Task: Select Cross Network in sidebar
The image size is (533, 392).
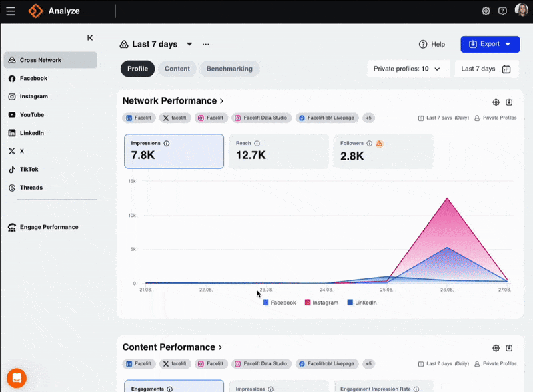Action: click(x=51, y=60)
